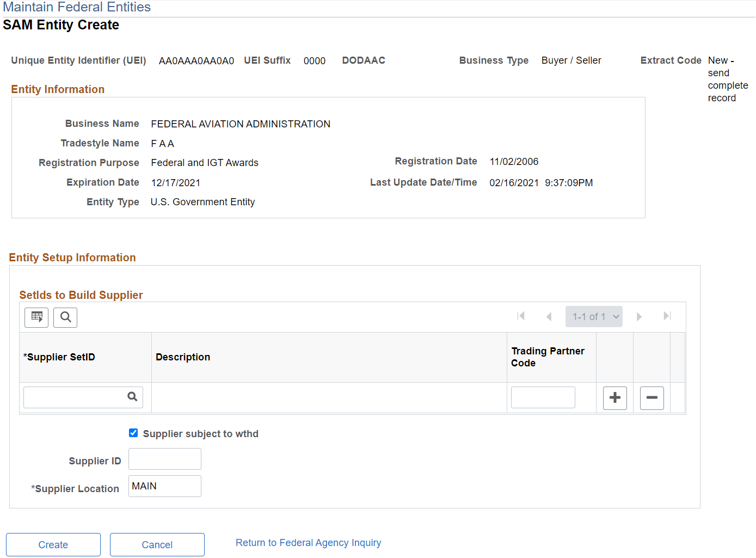
Task: Go to last page of SetIds grid
Action: (x=667, y=316)
